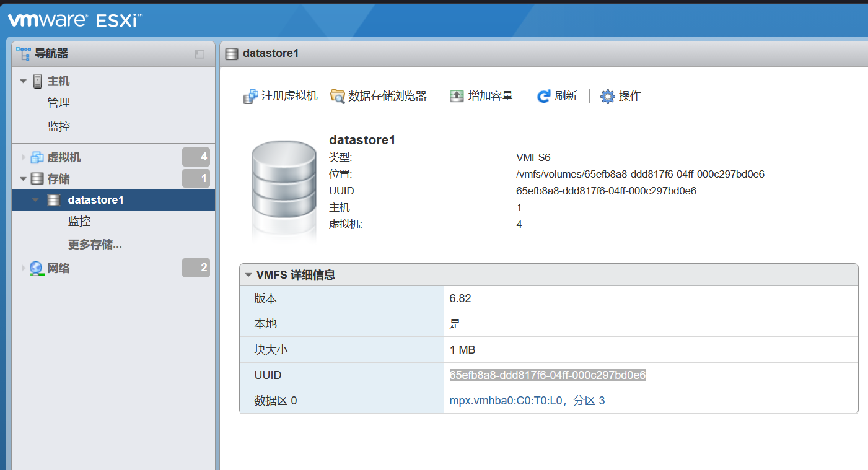The image size is (868, 470).
Task: Open 监控 under the 主机 host node
Action: (59, 127)
